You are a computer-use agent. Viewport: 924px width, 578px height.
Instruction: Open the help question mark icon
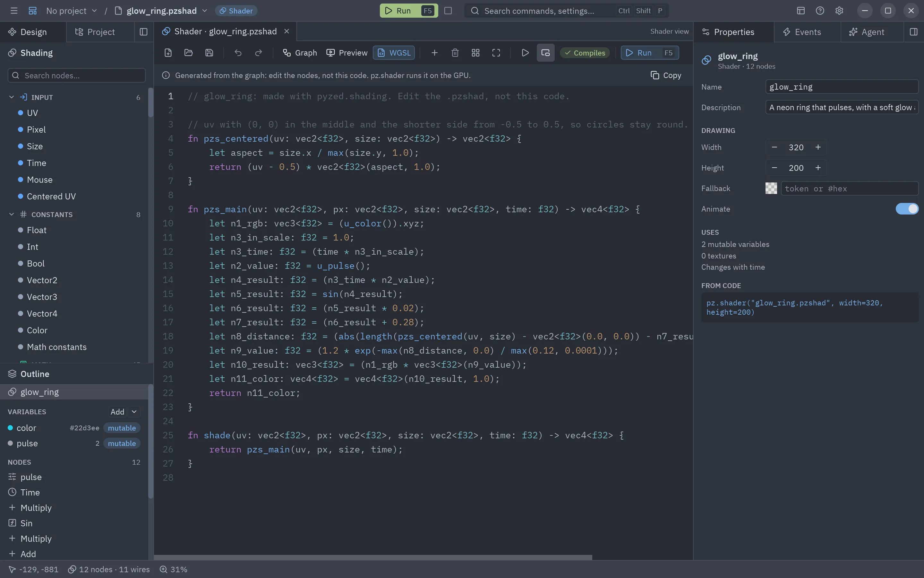[x=820, y=11]
